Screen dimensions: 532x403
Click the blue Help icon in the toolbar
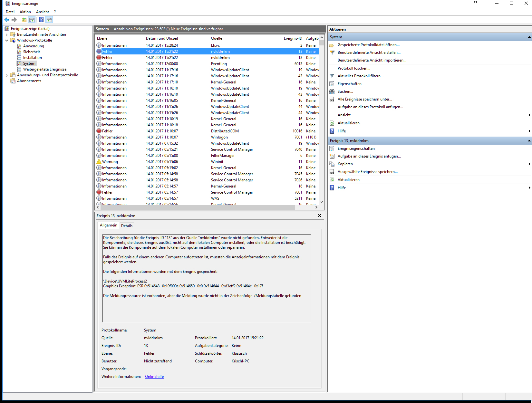42,20
